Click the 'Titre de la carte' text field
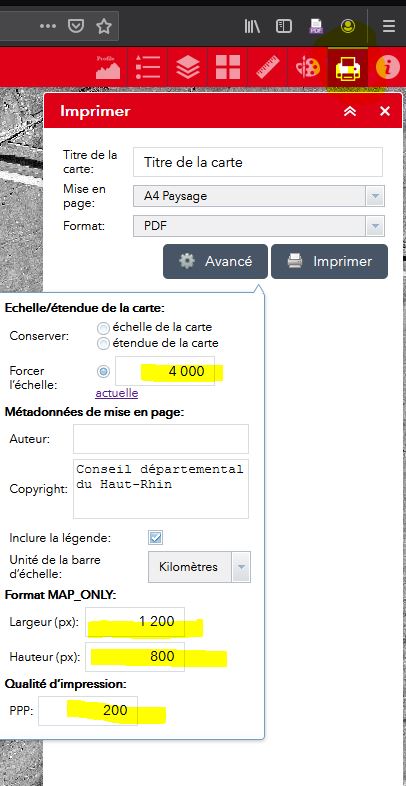Image resolution: width=406 pixels, height=786 pixels. point(258,162)
